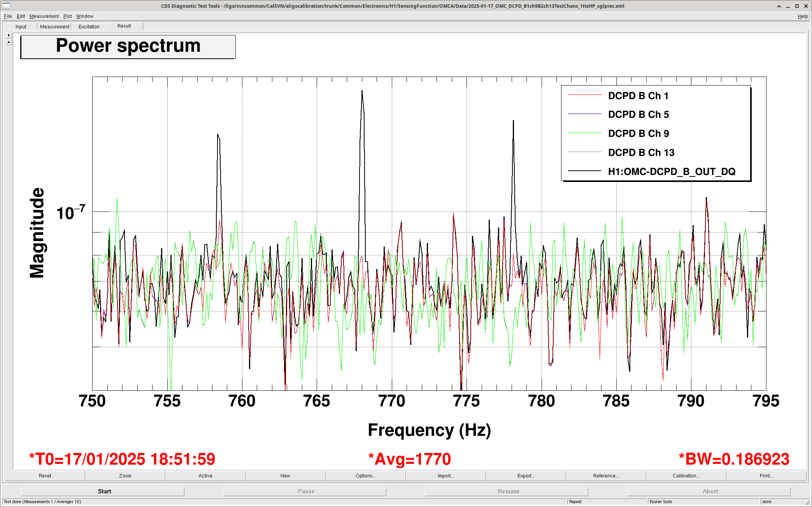The image size is (812, 507).
Task: Click the Reference button
Action: (606, 476)
